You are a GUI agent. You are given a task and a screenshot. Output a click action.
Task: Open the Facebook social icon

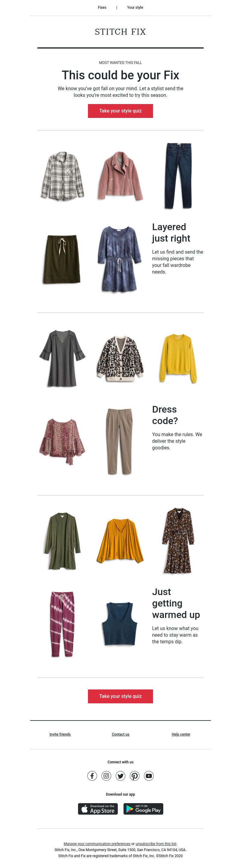pos(92,776)
